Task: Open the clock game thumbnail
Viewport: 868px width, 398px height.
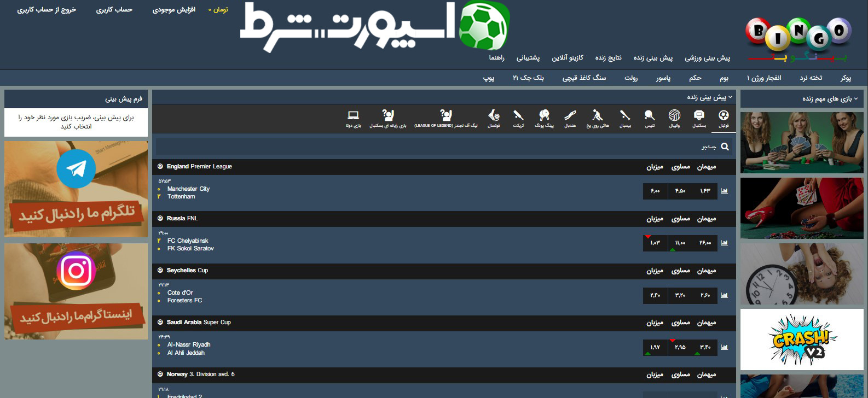Action: pyautogui.click(x=802, y=274)
